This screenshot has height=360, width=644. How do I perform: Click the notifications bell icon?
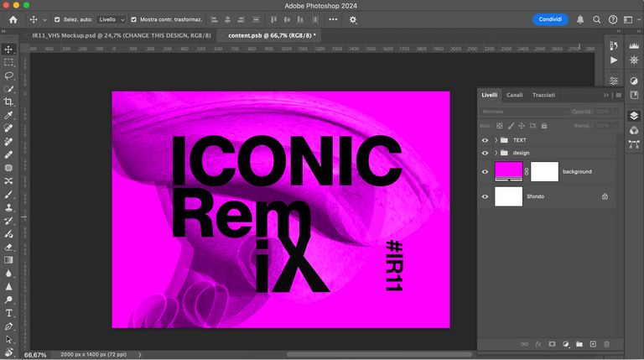(x=580, y=19)
